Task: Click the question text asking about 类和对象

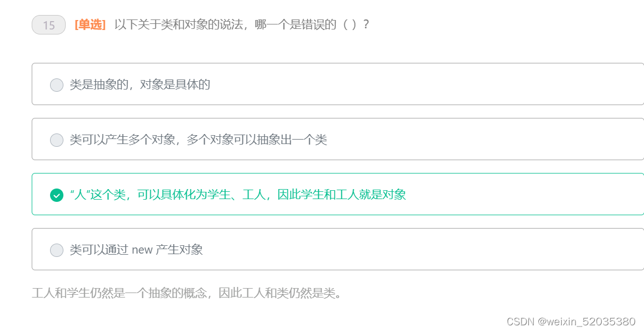Action: pos(242,24)
